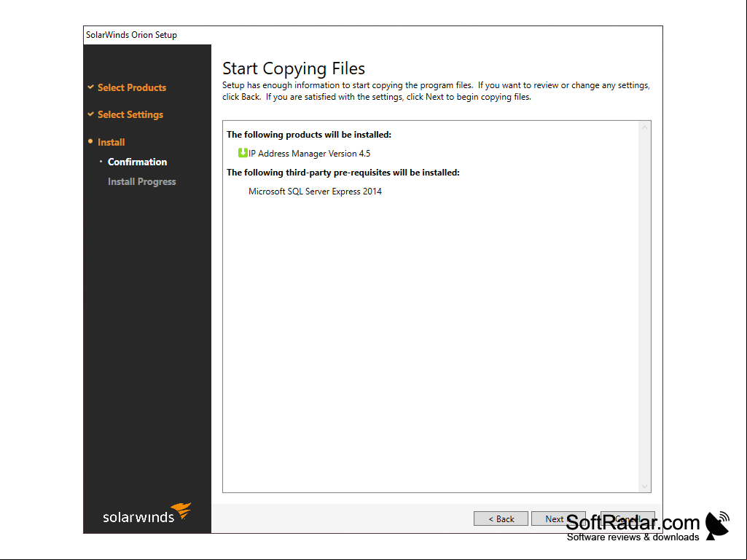Go to the Select Products step

[132, 87]
